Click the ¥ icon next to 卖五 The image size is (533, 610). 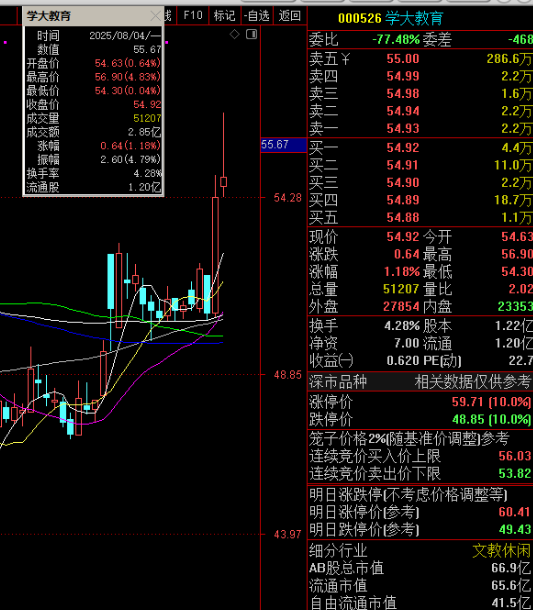coord(345,59)
